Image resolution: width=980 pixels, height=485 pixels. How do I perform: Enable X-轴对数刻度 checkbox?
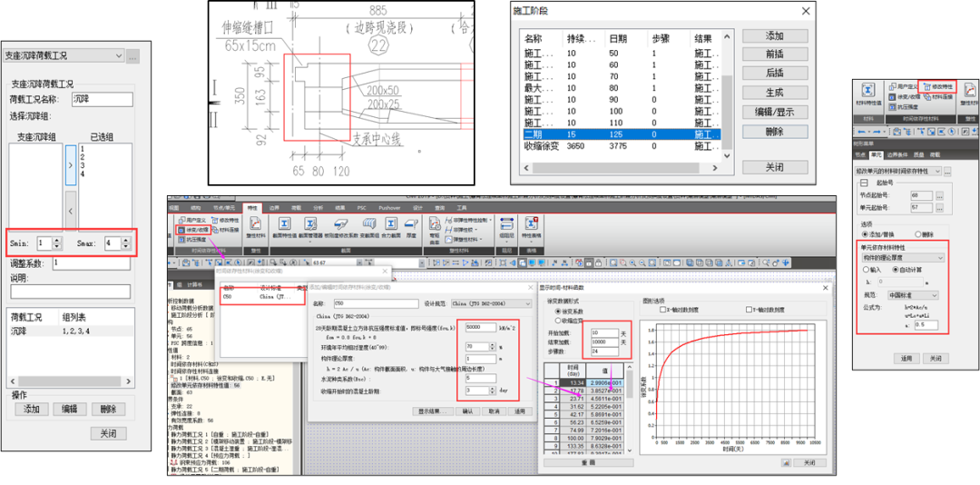[x=681, y=310]
